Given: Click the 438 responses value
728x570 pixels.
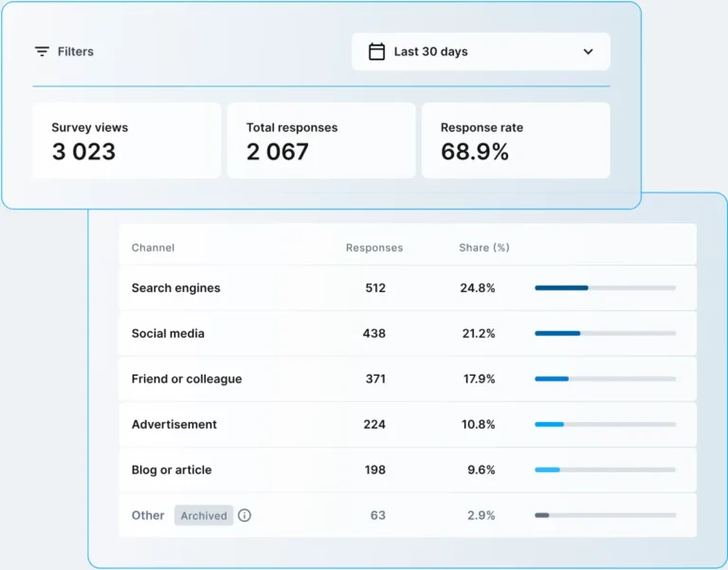Looking at the screenshot, I should 374,334.
